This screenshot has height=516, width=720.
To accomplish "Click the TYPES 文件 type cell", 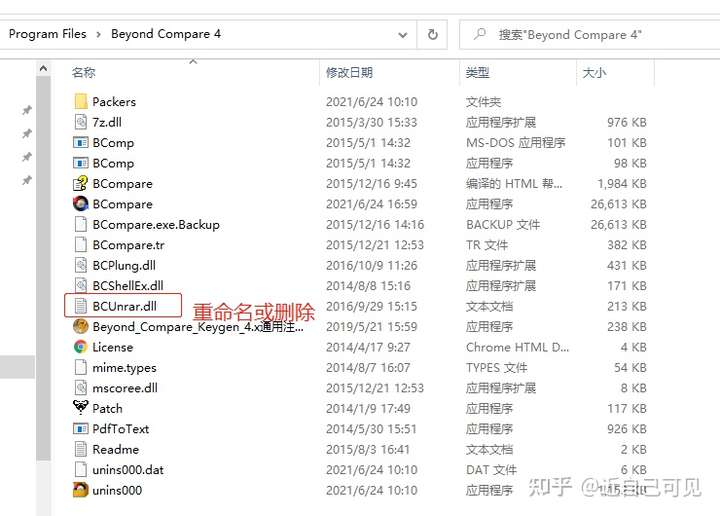I will pos(496,368).
